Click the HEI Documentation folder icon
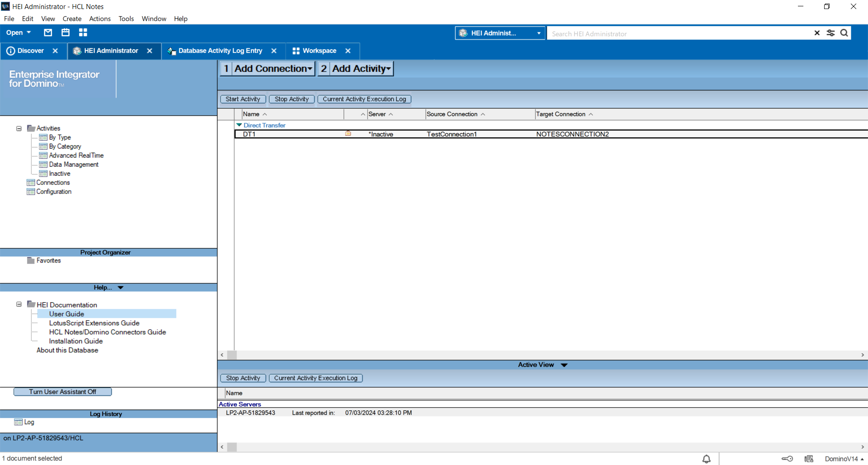Screen dimensions: 868x465 tap(31, 304)
